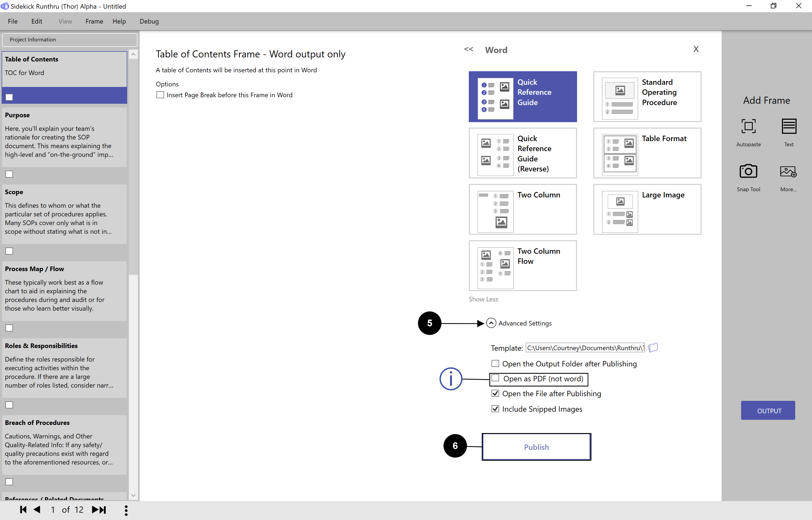Open the Snap Tool camera
Image resolution: width=812 pixels, height=520 pixels.
[748, 171]
